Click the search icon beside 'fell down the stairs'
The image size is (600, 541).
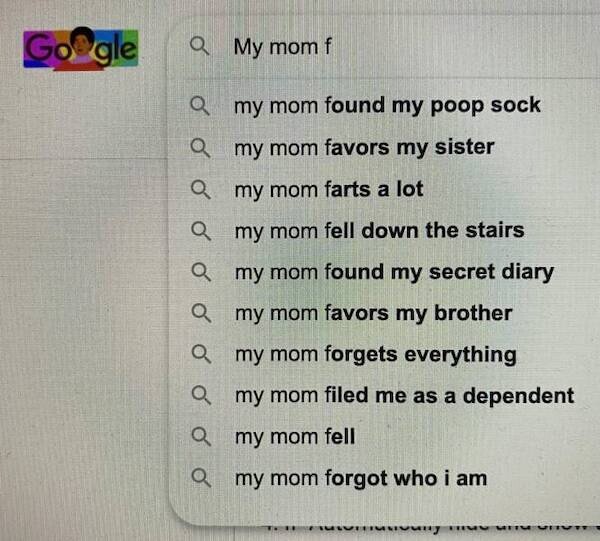(200, 230)
